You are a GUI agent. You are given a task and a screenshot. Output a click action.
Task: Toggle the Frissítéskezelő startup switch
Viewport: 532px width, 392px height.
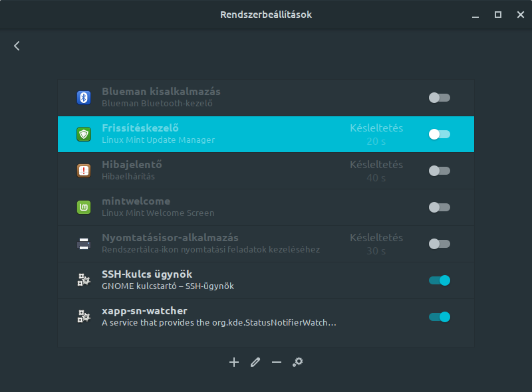click(440, 134)
